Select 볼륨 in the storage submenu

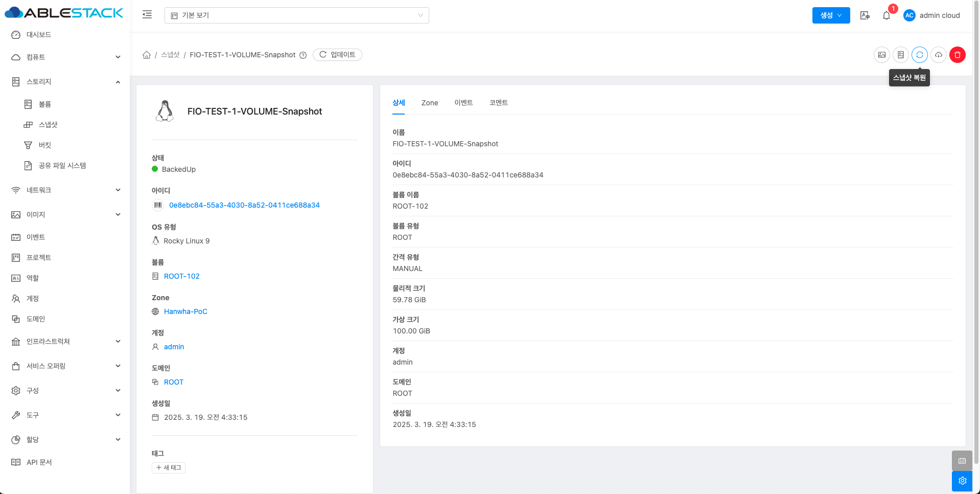[45, 104]
